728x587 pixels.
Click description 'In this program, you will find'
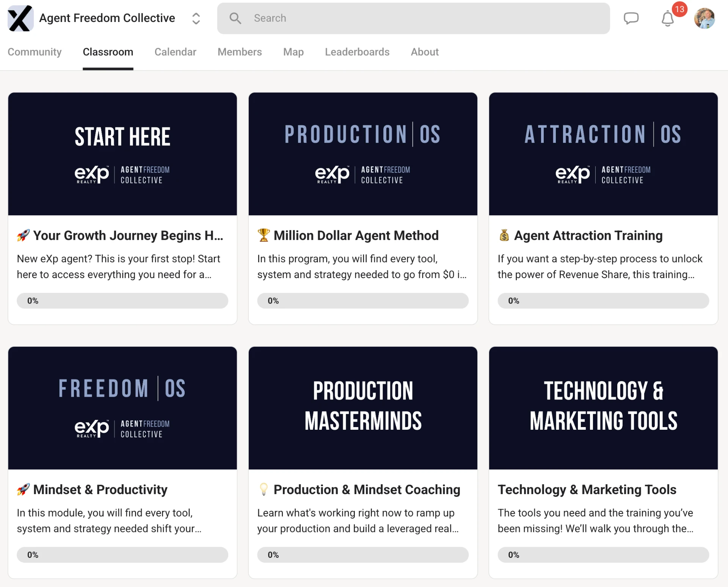click(362, 266)
